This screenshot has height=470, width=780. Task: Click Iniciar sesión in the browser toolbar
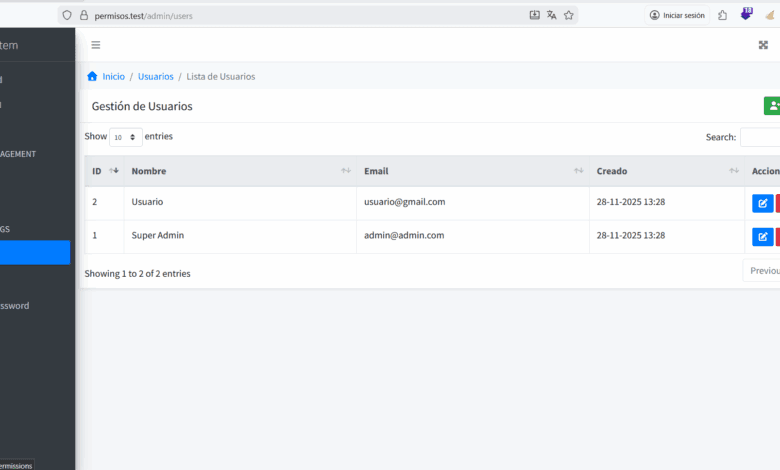pos(677,15)
